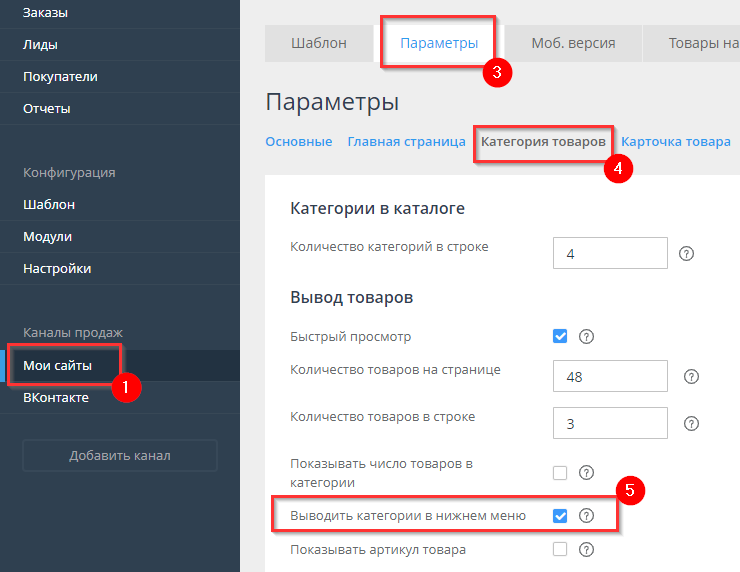The width and height of the screenshot is (740, 572).
Task: Enable Показывать артикул товара checkbox
Action: pyautogui.click(x=560, y=549)
